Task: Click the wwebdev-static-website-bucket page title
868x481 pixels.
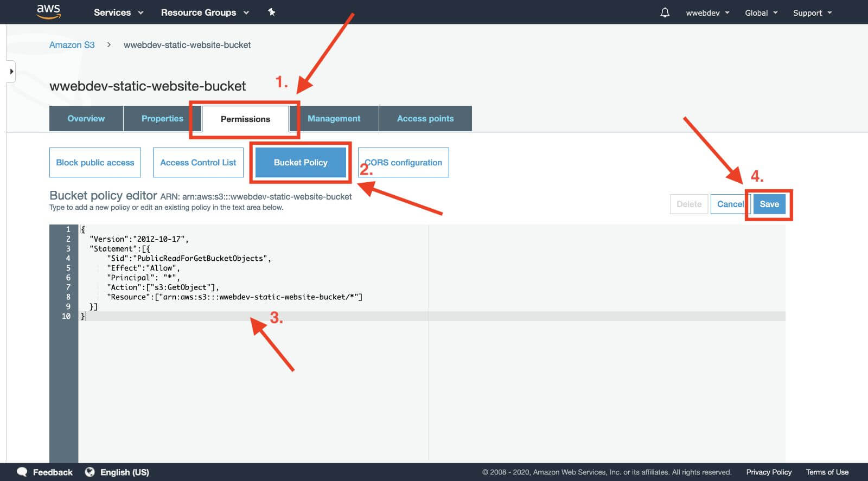Action: 148,86
